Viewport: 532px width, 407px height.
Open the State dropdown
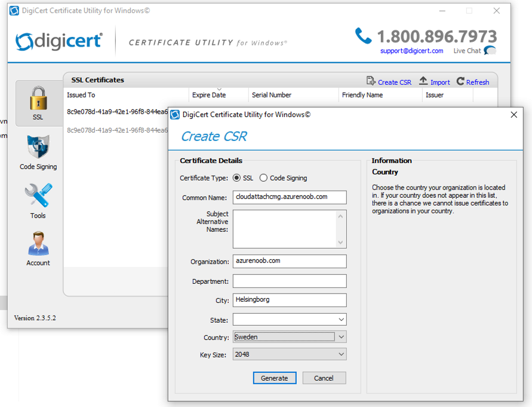pyautogui.click(x=290, y=320)
